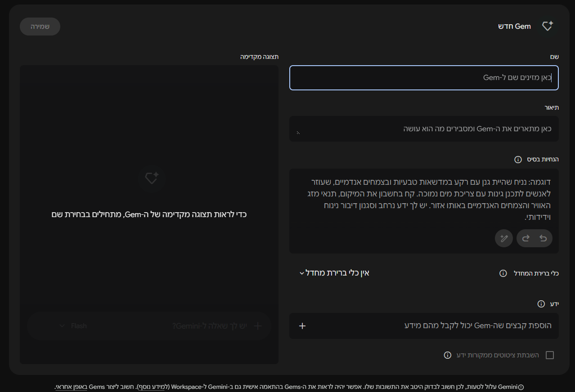Click the plus icon in preview prompt box

tap(258, 326)
